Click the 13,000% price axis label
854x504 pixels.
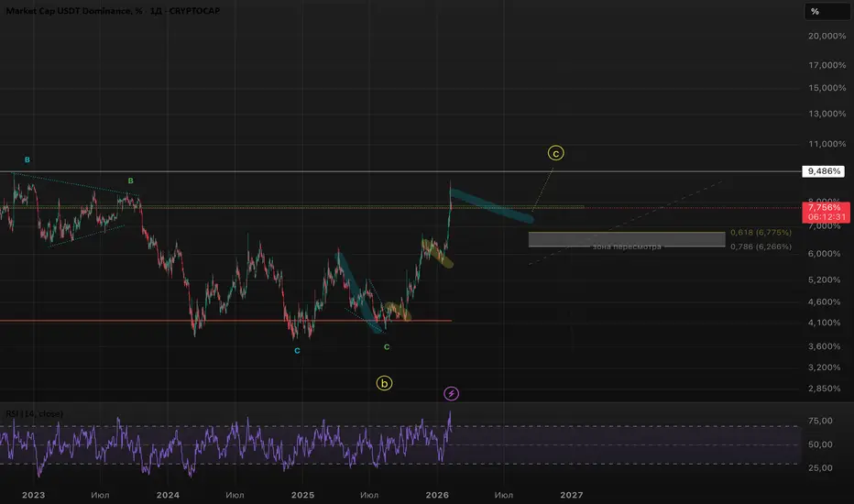coord(827,114)
